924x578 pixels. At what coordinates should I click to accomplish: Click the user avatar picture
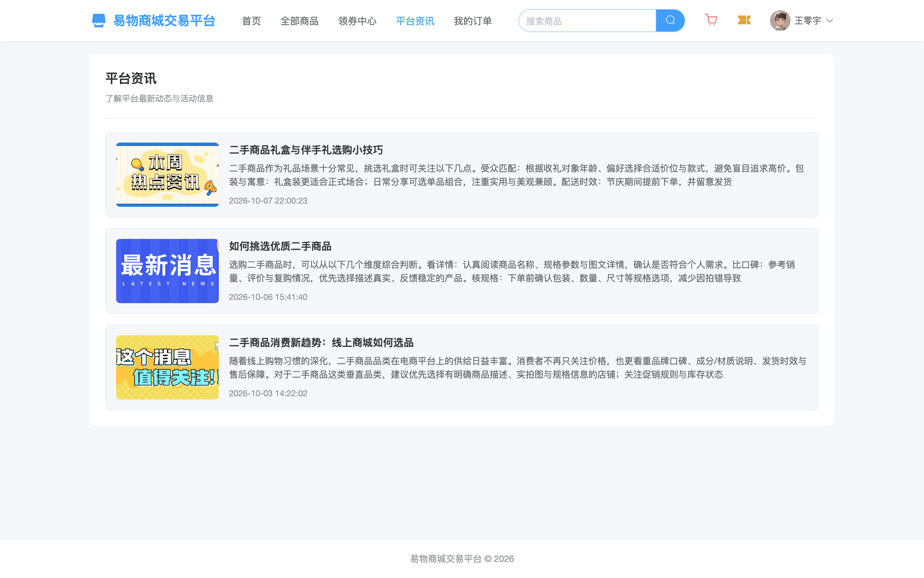click(x=780, y=21)
